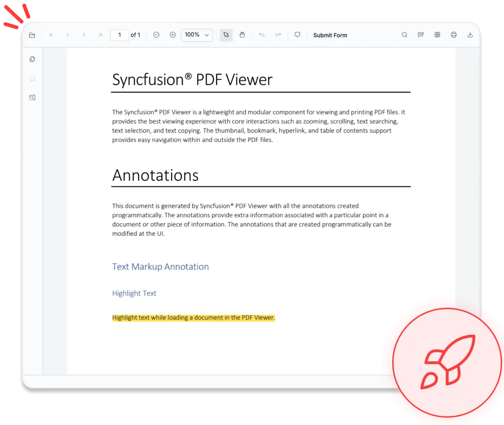Image resolution: width=504 pixels, height=425 pixels.
Task: Click the 'of 1' page count text
Action: (135, 35)
